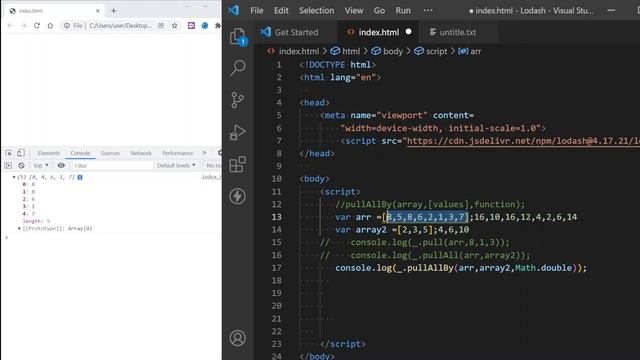Click the browser forward arrow
The width and height of the screenshot is (640, 360).
[x=23, y=25]
